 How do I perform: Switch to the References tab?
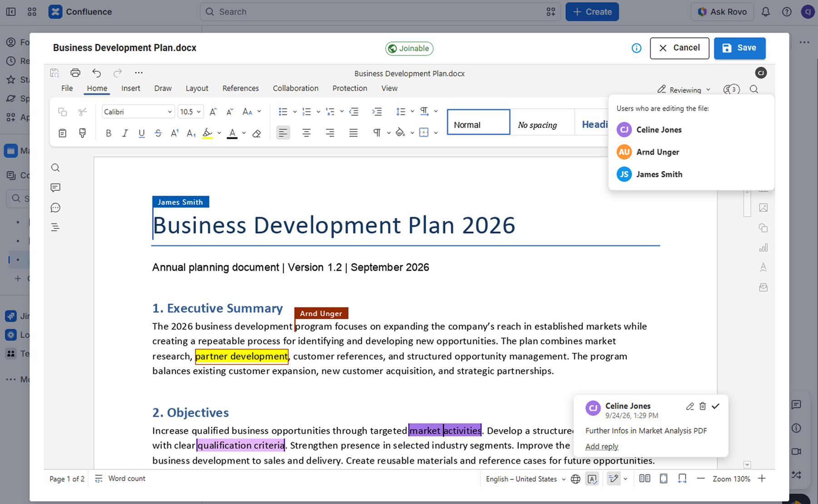[x=240, y=88]
